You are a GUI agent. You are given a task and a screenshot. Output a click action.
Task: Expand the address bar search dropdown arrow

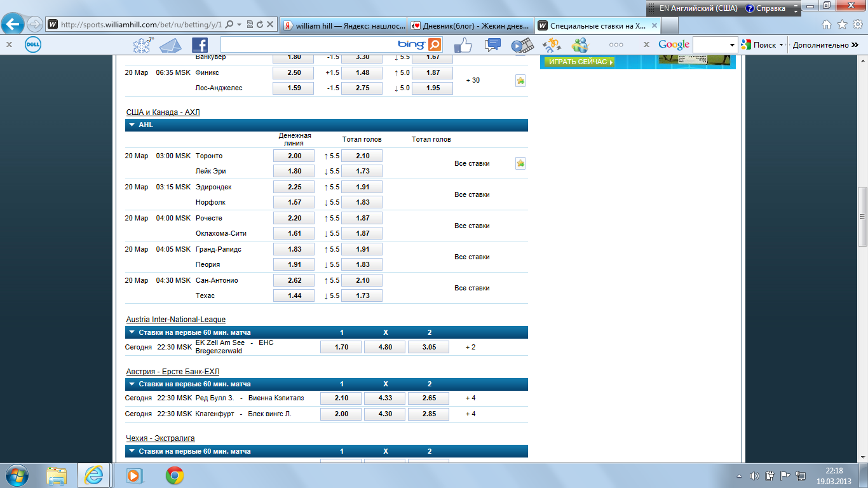coord(238,25)
